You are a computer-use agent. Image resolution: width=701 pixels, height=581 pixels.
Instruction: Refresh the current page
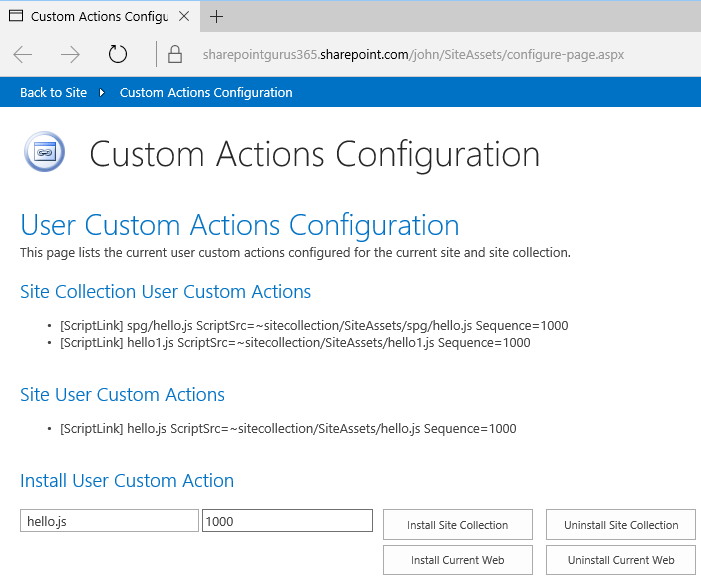click(118, 55)
